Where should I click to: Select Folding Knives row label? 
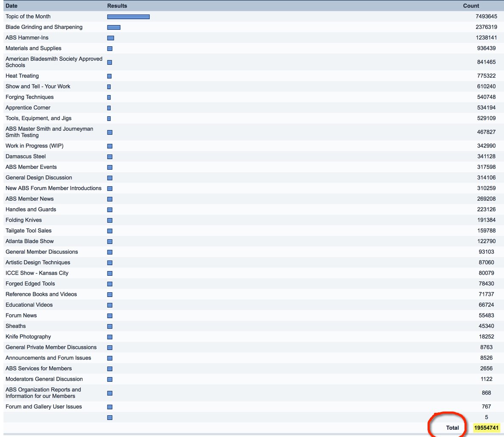[24, 220]
